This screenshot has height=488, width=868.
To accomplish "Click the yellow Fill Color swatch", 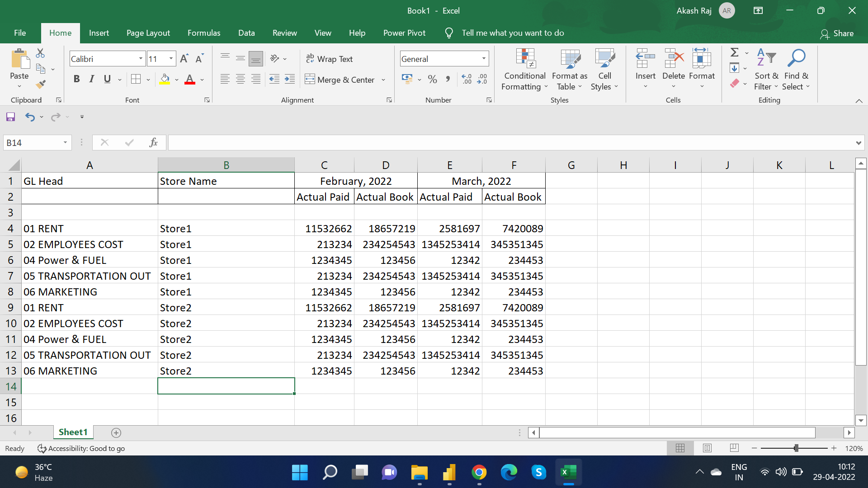I will pyautogui.click(x=165, y=80).
